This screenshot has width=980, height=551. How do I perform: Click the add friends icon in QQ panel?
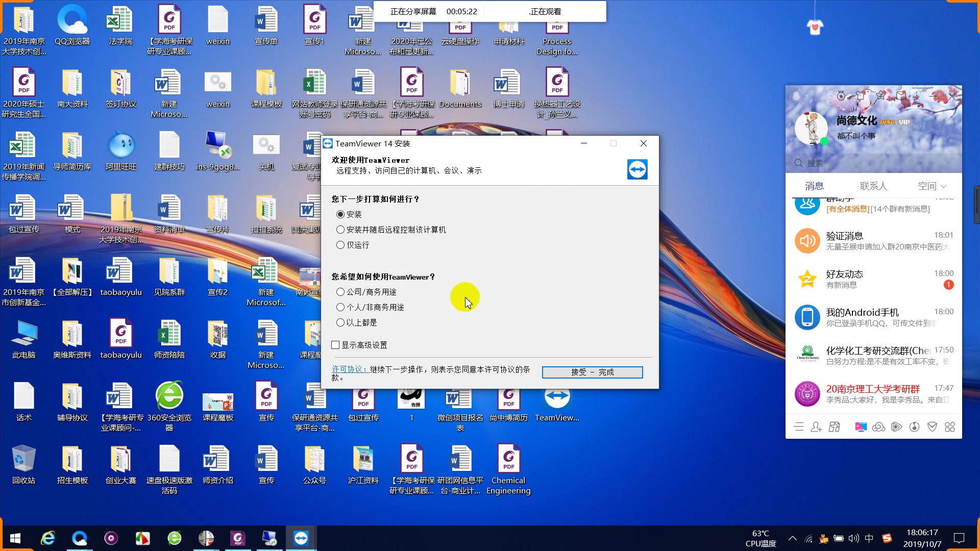(816, 427)
